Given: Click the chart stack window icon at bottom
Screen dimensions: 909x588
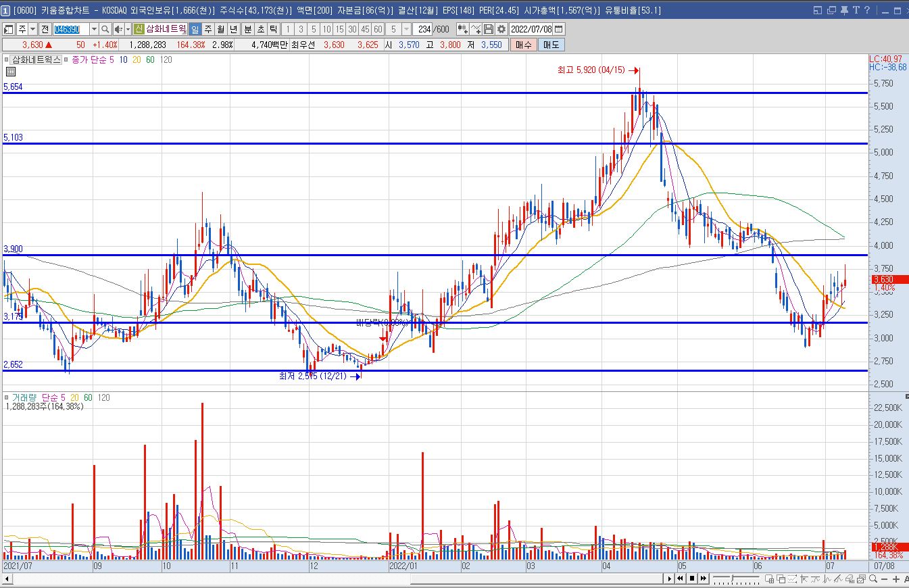Looking at the screenshot, I should 861,579.
